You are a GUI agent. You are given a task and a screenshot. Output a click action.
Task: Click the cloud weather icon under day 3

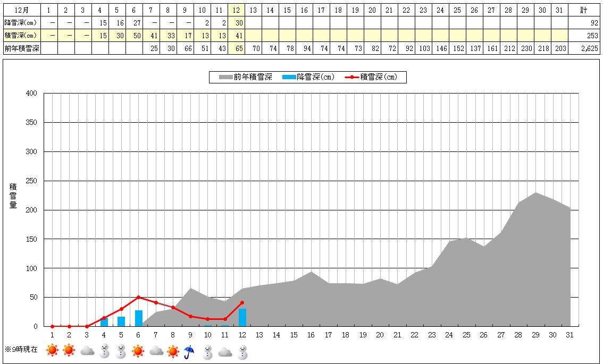click(x=87, y=351)
